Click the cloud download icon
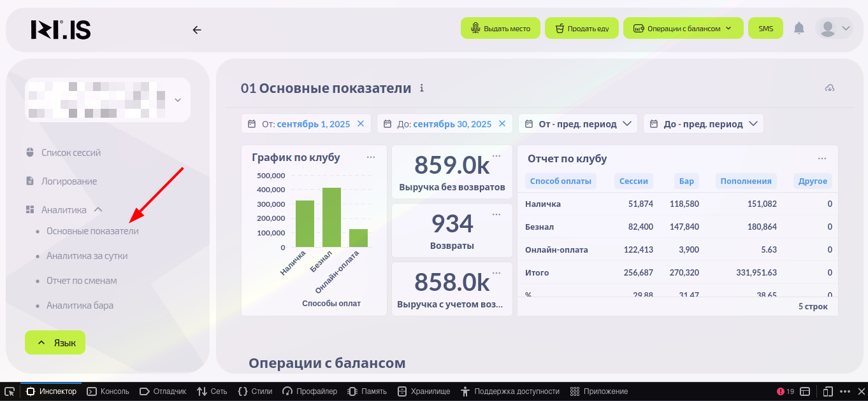 click(x=829, y=88)
